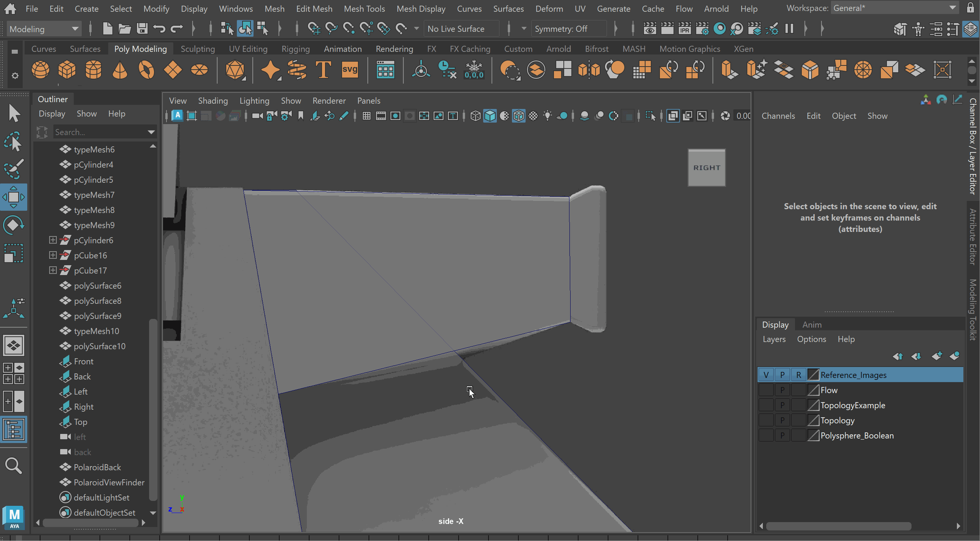This screenshot has width=980, height=541.
Task: Click the SVG tool shelf icon
Action: click(350, 70)
